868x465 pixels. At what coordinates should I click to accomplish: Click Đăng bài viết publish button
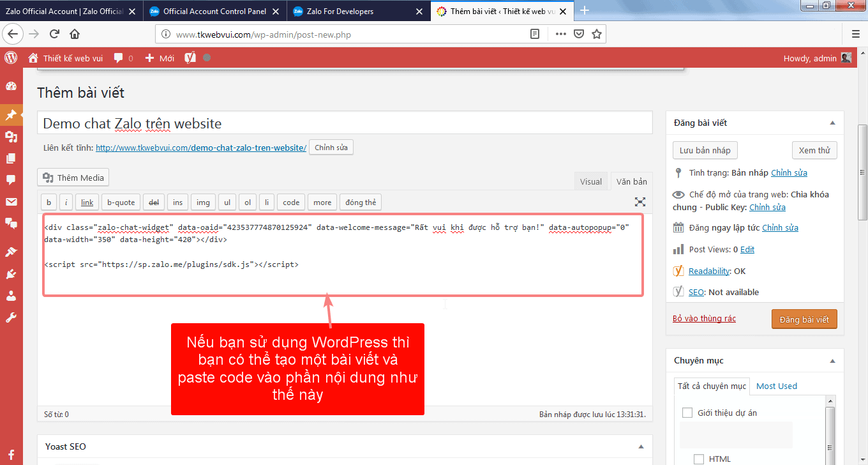[804, 319]
